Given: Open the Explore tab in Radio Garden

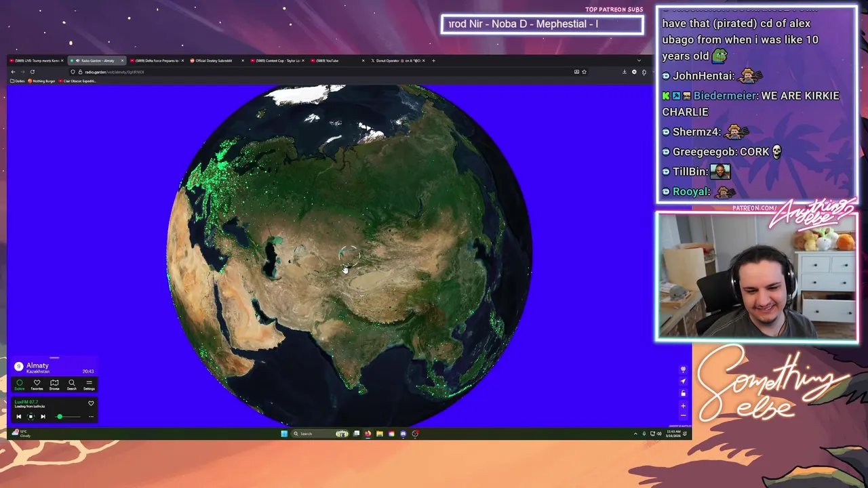Looking at the screenshot, I should (x=20, y=384).
